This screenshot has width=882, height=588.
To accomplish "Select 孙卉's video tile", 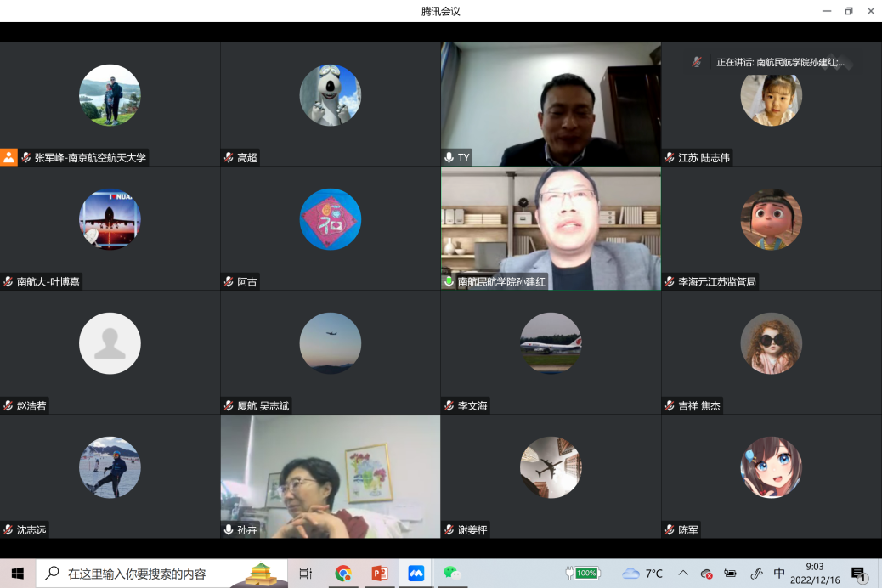I will point(330,476).
